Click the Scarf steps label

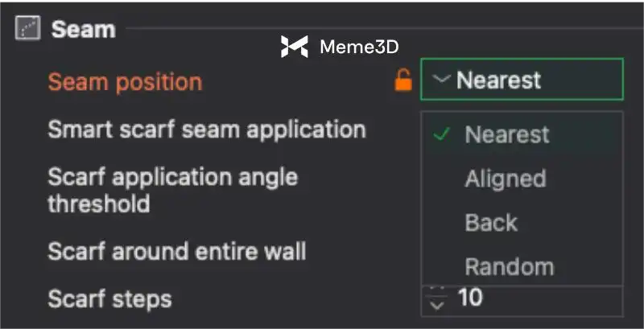[109, 299]
